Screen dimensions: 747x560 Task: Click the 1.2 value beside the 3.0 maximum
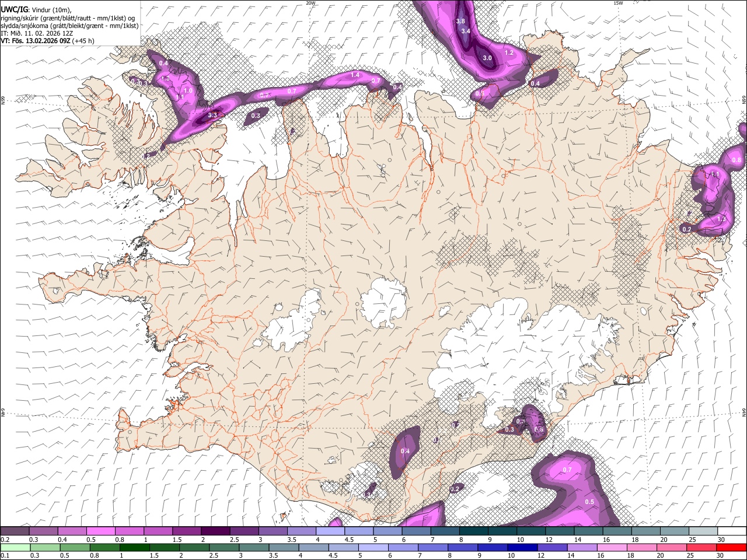point(508,52)
